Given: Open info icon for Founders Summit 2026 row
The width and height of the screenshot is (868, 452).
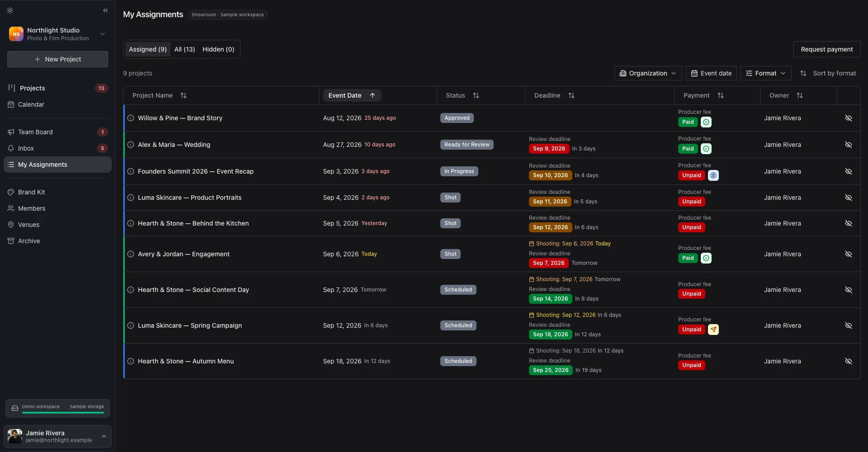Looking at the screenshot, I should (131, 171).
